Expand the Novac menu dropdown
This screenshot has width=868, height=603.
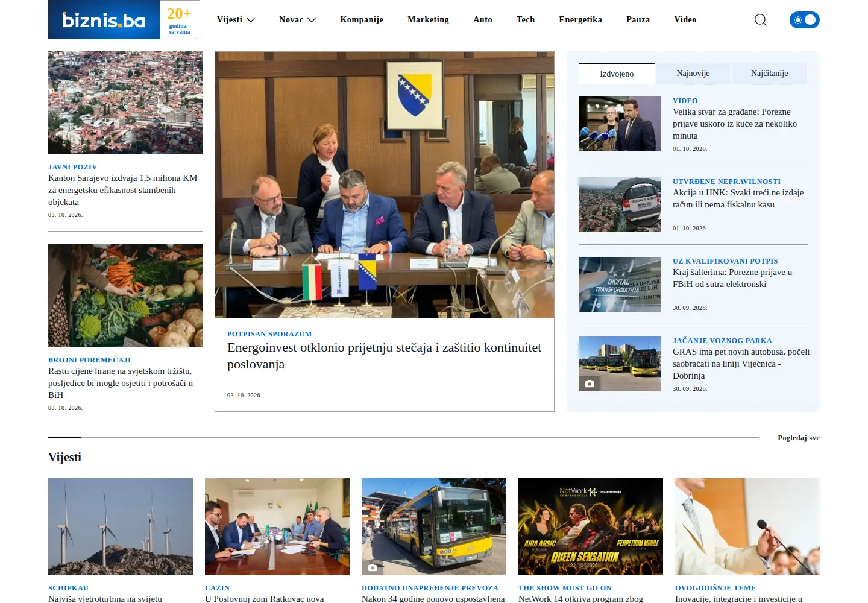tap(297, 20)
